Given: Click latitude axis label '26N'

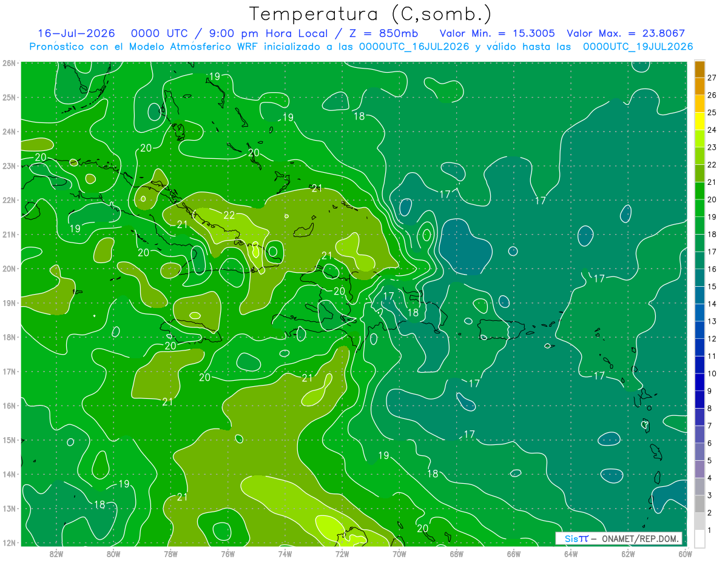Looking at the screenshot, I should [9, 63].
